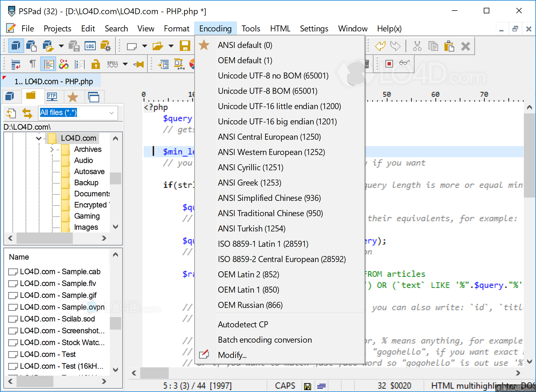Image resolution: width=536 pixels, height=392 pixels.
Task: Click the editor horizontal scrollbar thumb
Action: click(154, 373)
